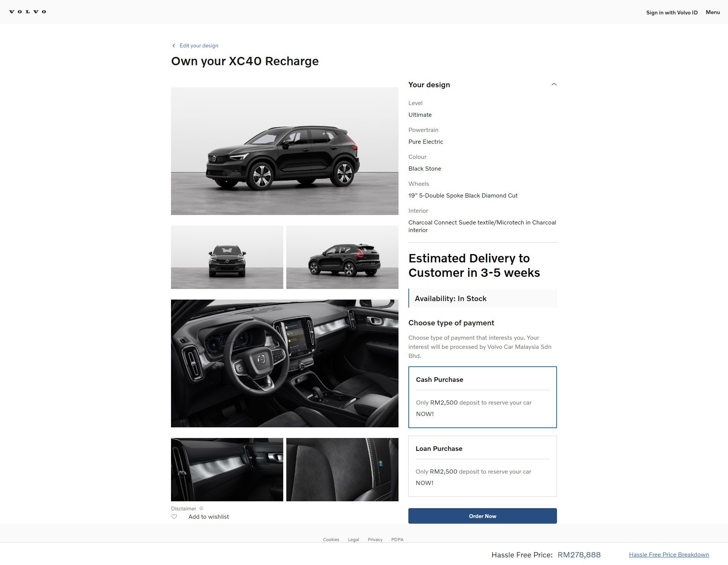Viewport: 728px width, 565px height.
Task: Click the Estimated Delivery heading
Action: click(474, 265)
